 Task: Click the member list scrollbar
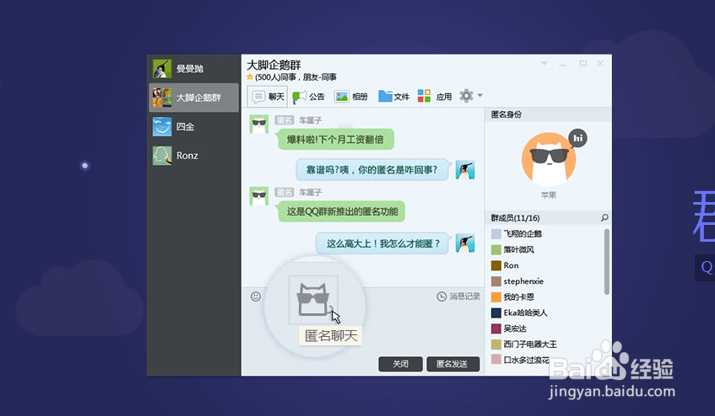pos(606,262)
